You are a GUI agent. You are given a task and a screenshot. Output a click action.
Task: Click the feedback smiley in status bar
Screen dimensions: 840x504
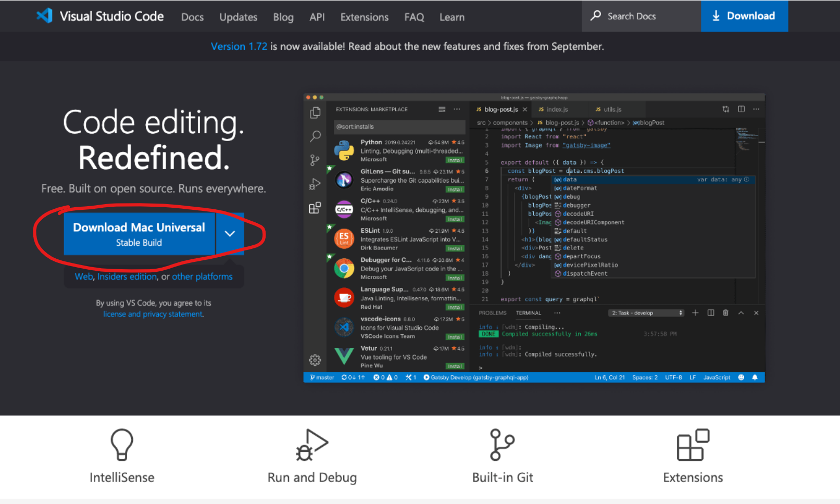click(741, 377)
